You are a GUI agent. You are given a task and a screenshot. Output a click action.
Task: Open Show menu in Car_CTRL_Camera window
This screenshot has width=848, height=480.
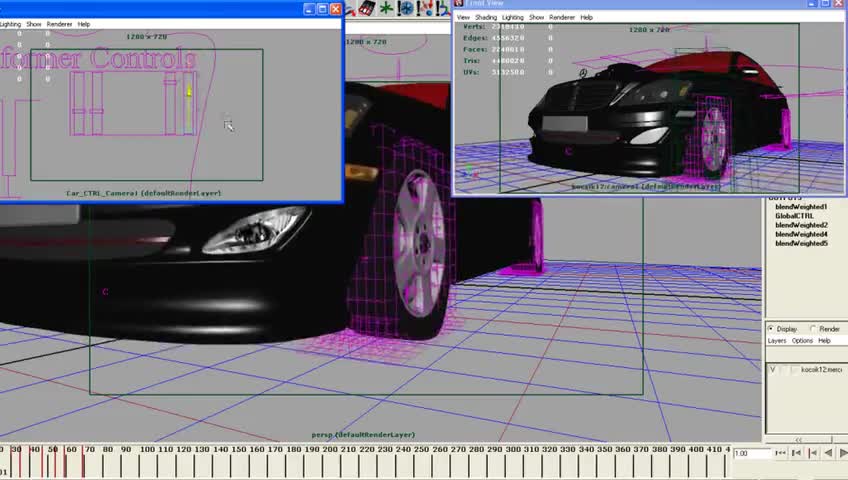34,24
